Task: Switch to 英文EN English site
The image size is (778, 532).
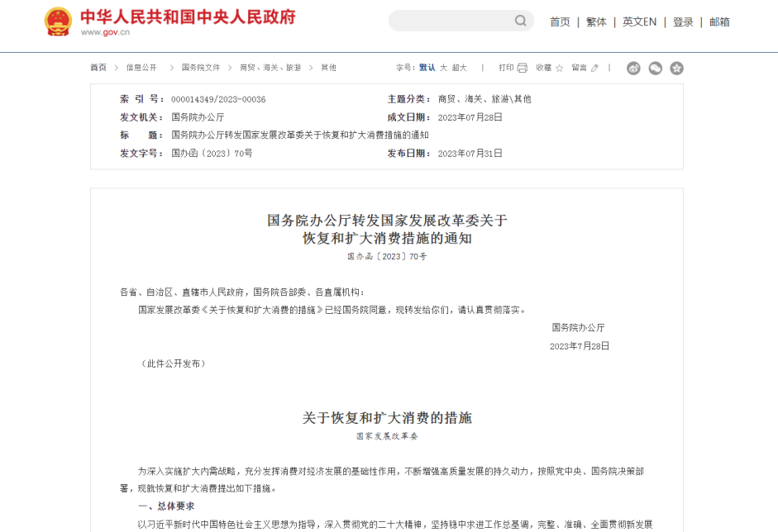Action: click(x=639, y=22)
